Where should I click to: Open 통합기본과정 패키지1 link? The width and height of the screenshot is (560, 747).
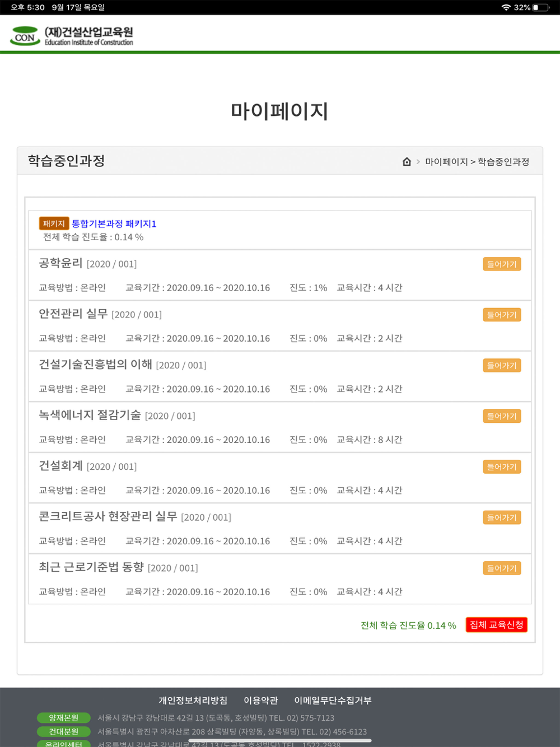114,223
